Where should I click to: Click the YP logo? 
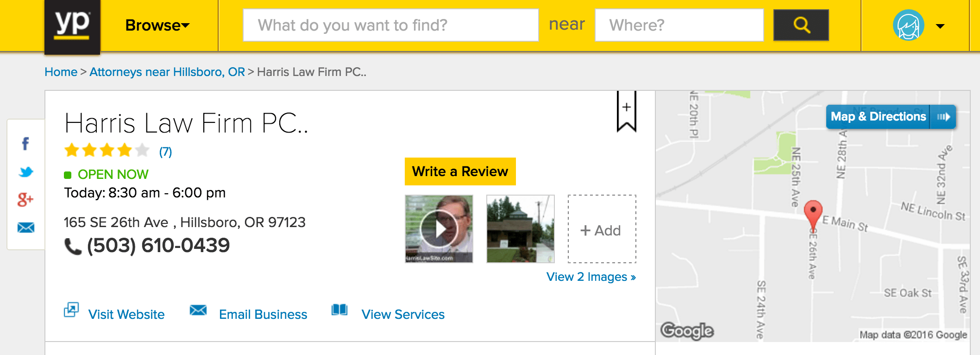click(x=72, y=27)
